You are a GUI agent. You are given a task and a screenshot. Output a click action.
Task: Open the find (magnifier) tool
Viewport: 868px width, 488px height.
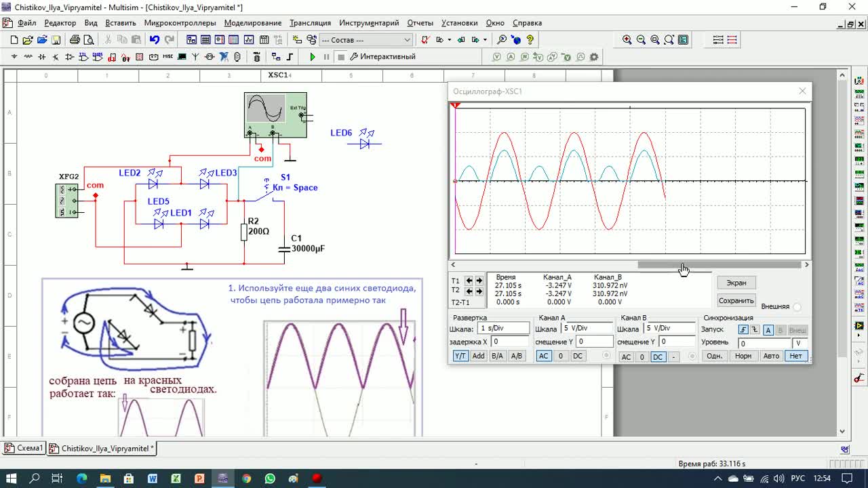tap(502, 39)
